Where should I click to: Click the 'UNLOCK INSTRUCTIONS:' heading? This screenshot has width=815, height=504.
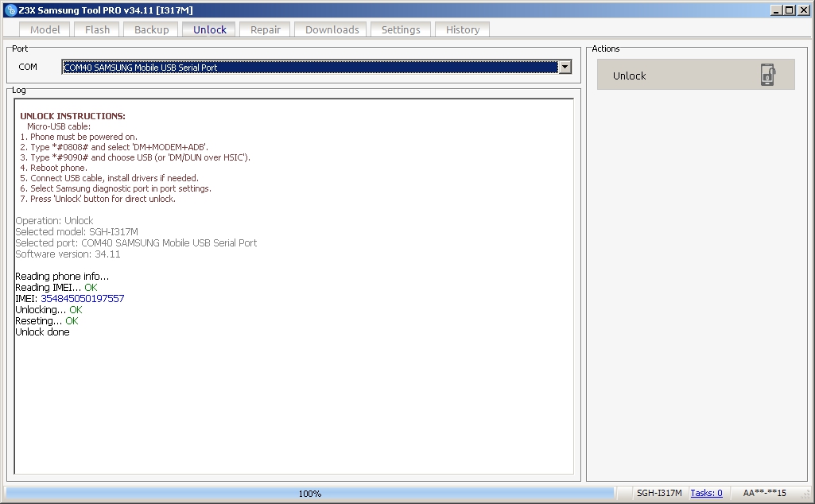[73, 116]
